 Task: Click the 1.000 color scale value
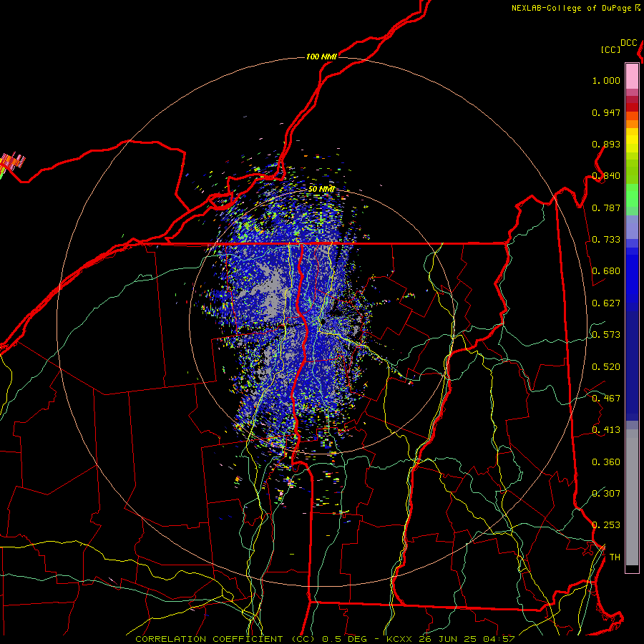[x=606, y=80]
